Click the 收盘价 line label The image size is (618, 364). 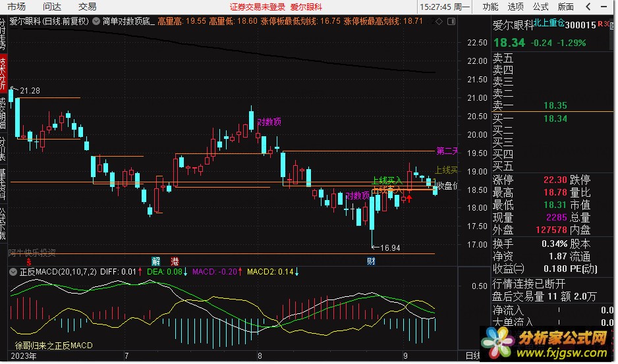point(447,186)
